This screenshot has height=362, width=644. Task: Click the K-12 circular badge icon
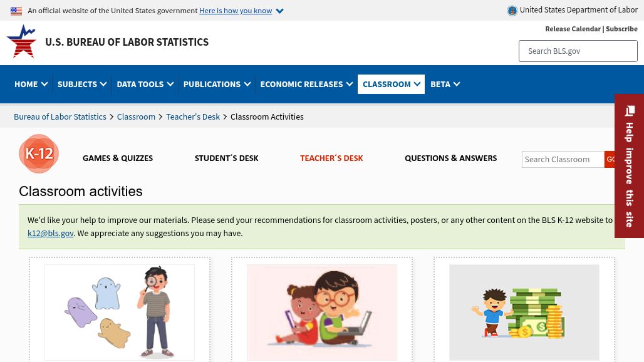39,153
